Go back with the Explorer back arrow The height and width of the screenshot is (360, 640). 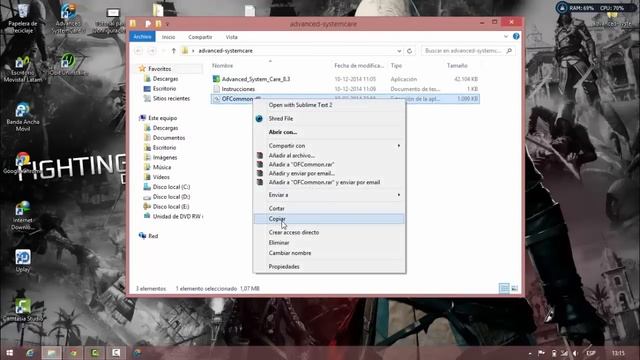pos(138,51)
